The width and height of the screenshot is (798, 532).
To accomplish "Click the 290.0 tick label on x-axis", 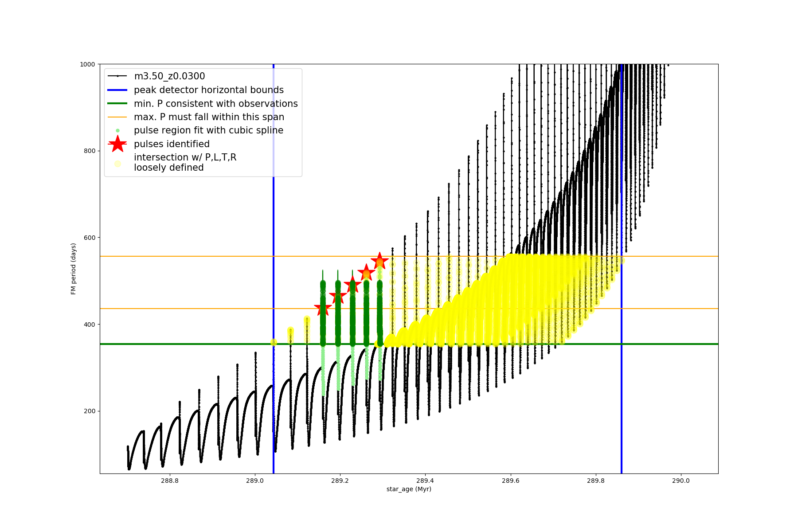I will (681, 481).
